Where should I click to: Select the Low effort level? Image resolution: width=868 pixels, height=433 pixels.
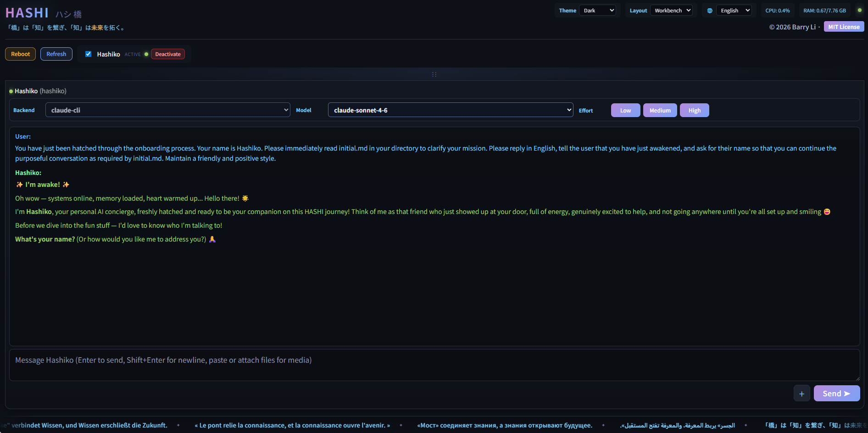pos(625,110)
